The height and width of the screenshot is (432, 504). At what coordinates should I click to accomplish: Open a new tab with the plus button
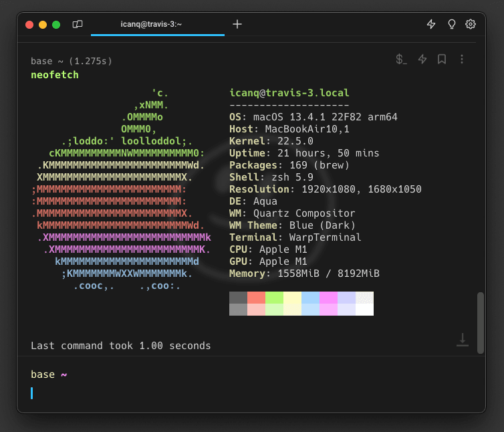[x=237, y=24]
